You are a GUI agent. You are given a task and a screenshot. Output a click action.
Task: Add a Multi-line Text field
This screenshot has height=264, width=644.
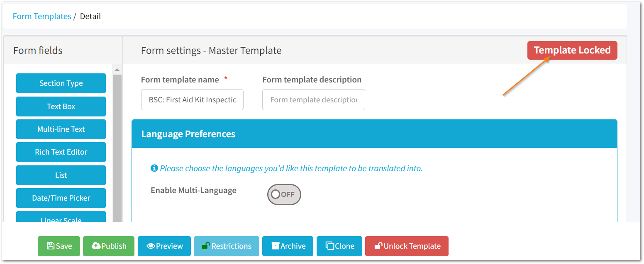click(61, 129)
